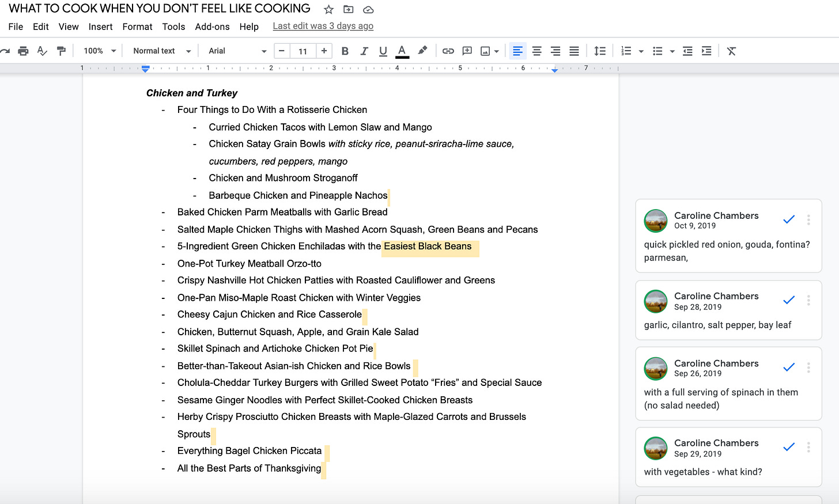The width and height of the screenshot is (839, 504).
Task: Open the text color picker
Action: tap(402, 51)
